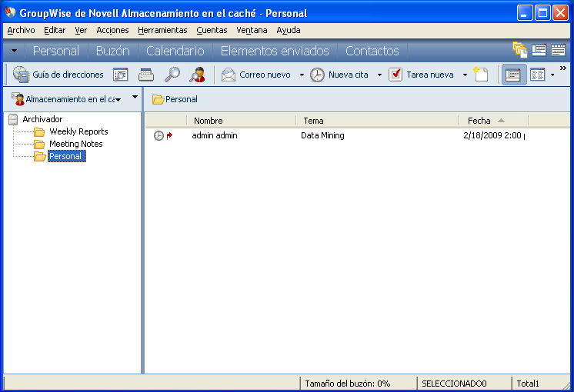The width and height of the screenshot is (574, 392).
Task: Select the Archivador root in folder tree
Action: (x=42, y=119)
